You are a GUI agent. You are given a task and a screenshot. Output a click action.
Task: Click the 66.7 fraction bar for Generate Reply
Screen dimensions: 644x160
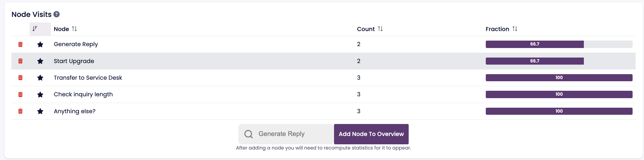tap(535, 44)
